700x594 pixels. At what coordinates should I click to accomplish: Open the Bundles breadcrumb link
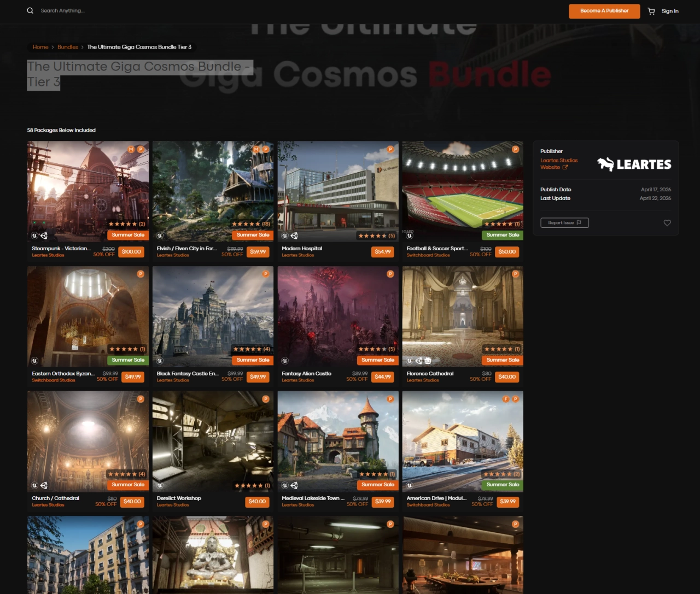(68, 47)
